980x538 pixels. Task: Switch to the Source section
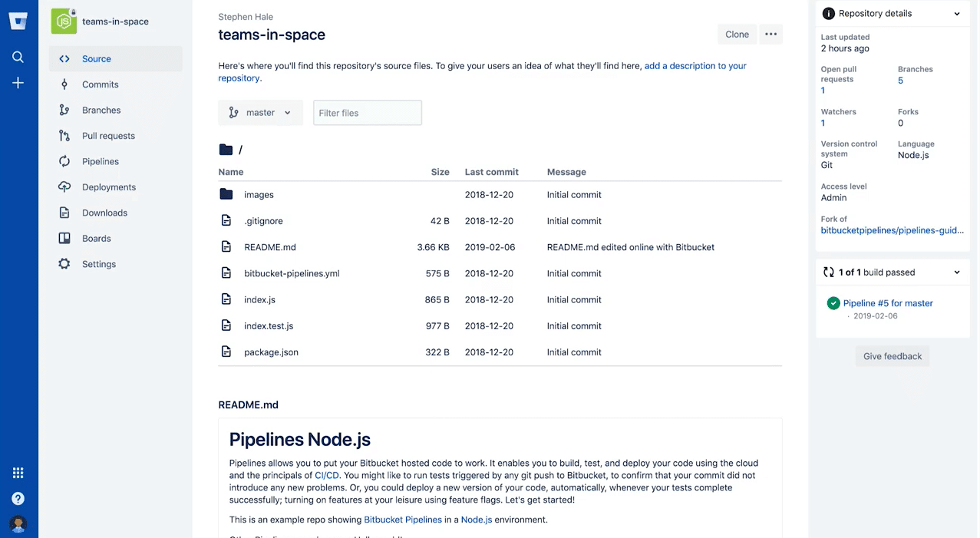(x=97, y=58)
